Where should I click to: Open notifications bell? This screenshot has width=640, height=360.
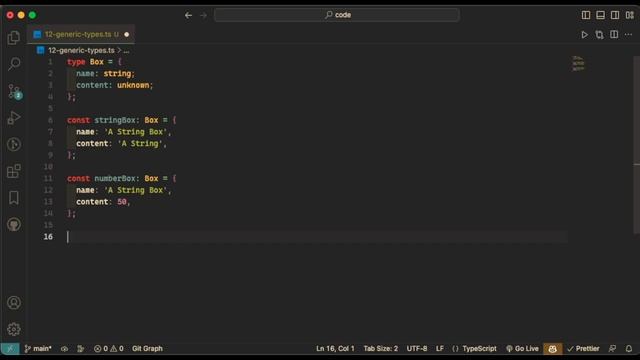coord(629,349)
